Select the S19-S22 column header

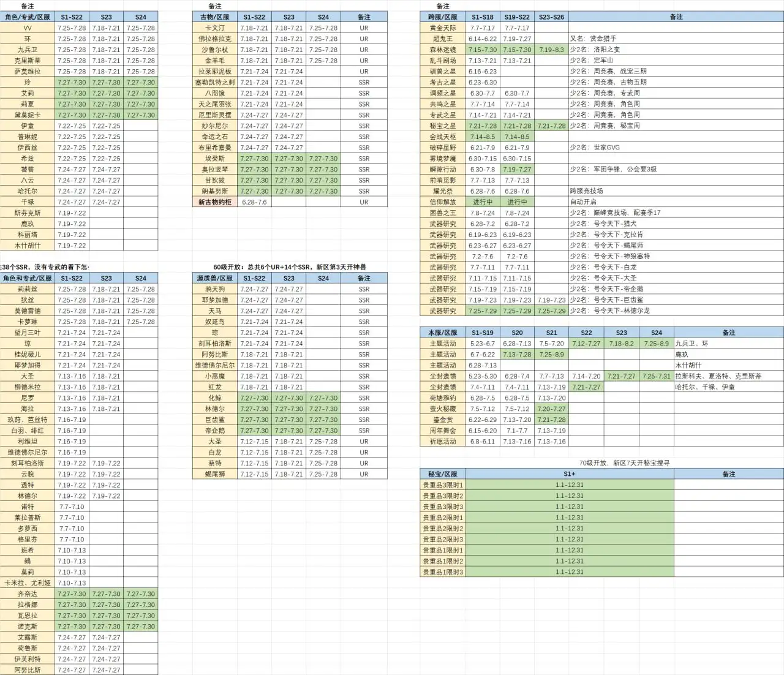[x=517, y=17]
